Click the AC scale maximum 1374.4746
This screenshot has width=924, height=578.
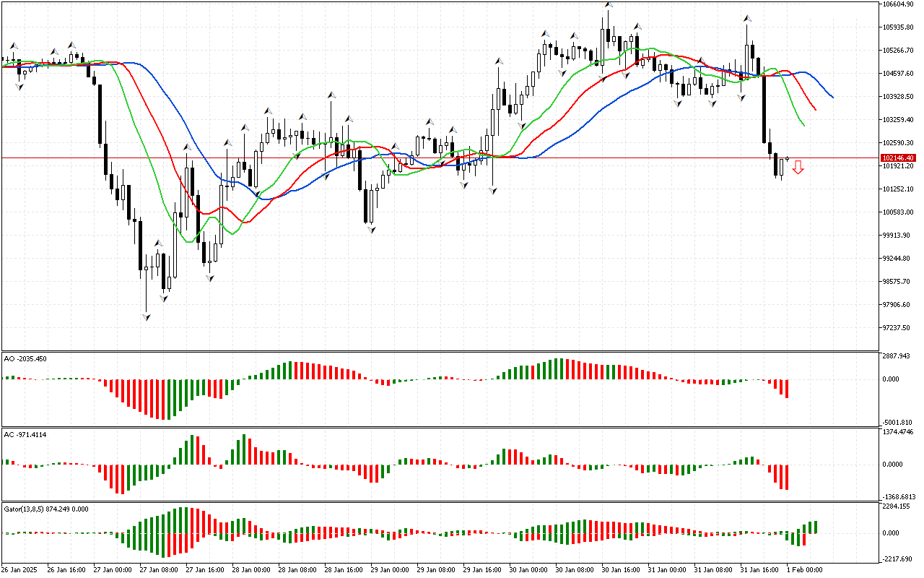pyautogui.click(x=899, y=432)
